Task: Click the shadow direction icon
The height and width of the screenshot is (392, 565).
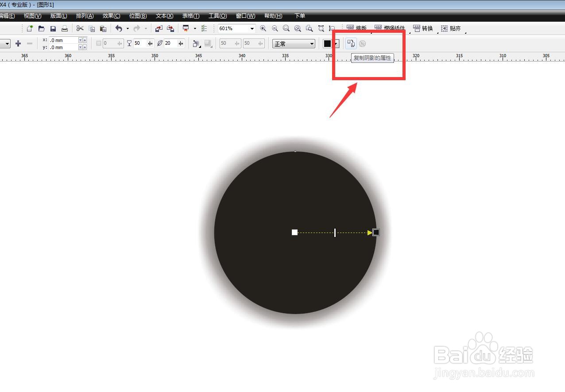Action: (196, 43)
